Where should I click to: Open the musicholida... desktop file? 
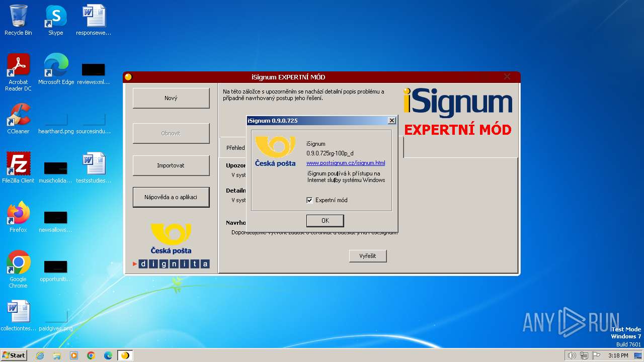click(x=56, y=172)
